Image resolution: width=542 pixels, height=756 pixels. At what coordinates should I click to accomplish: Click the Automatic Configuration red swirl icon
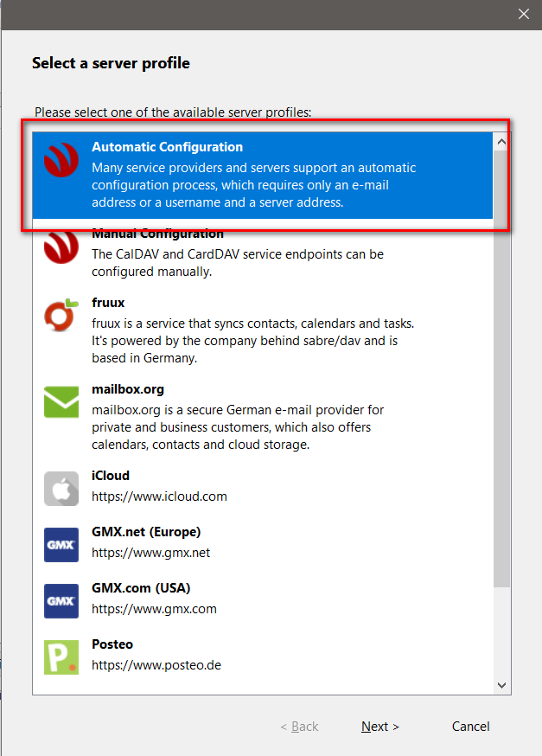tap(61, 160)
